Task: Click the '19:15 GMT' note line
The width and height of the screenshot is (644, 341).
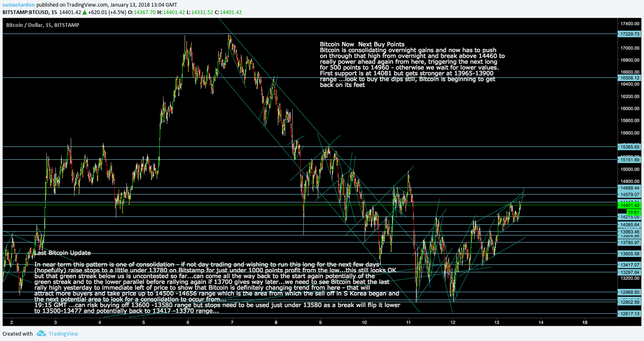Action: point(217,305)
